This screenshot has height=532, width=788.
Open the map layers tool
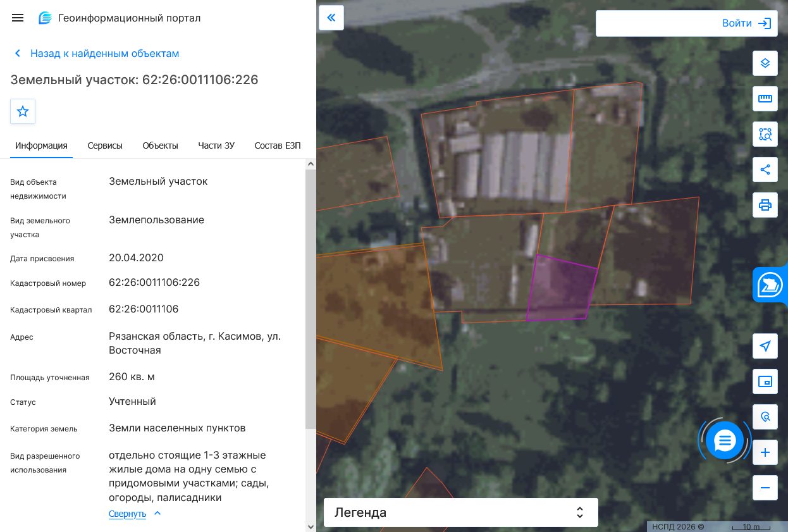click(765, 63)
